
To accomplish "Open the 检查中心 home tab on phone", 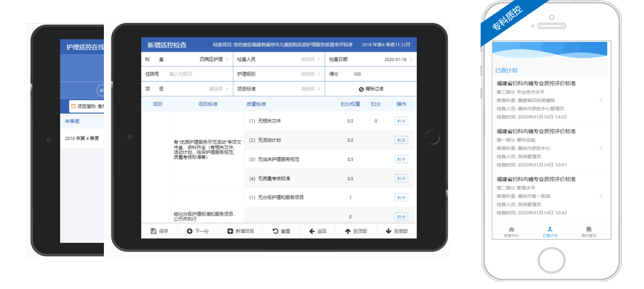I will point(511,229).
